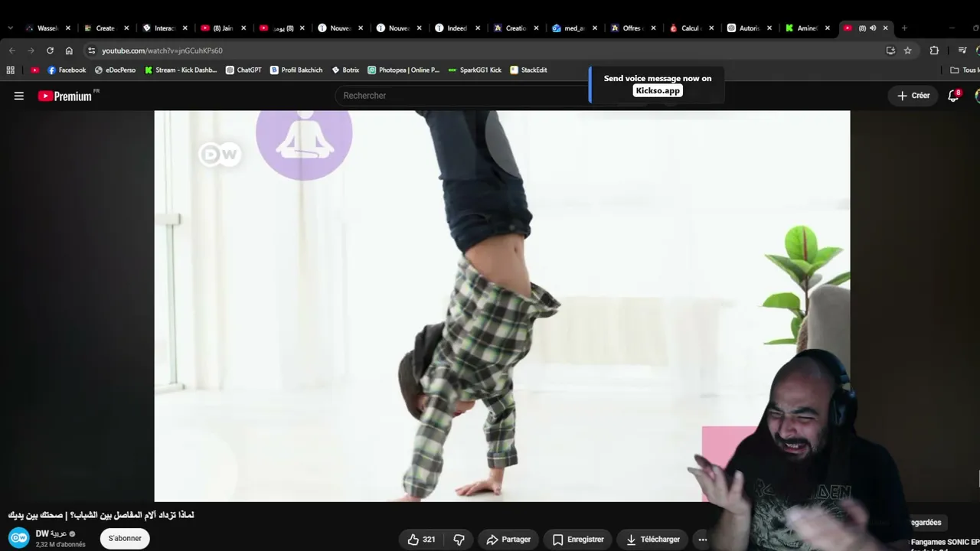Save the video with Enregistrer
The width and height of the screenshot is (980, 551).
(578, 540)
